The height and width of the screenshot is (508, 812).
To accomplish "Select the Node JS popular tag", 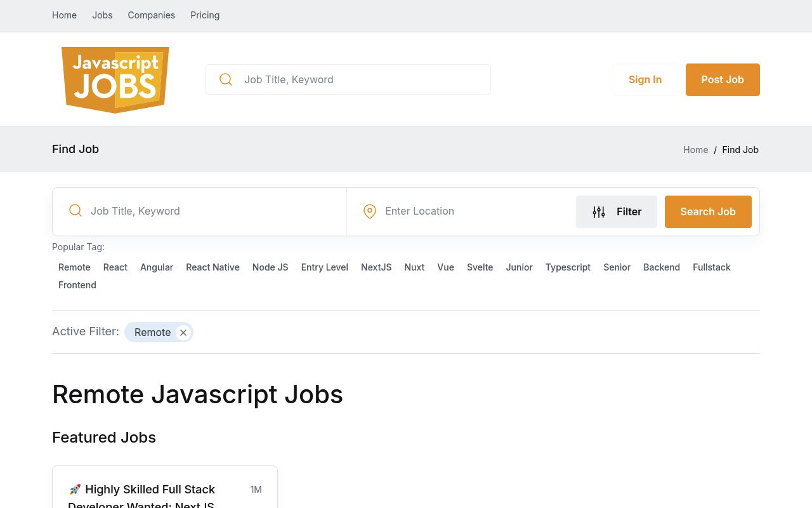I will pyautogui.click(x=270, y=267).
